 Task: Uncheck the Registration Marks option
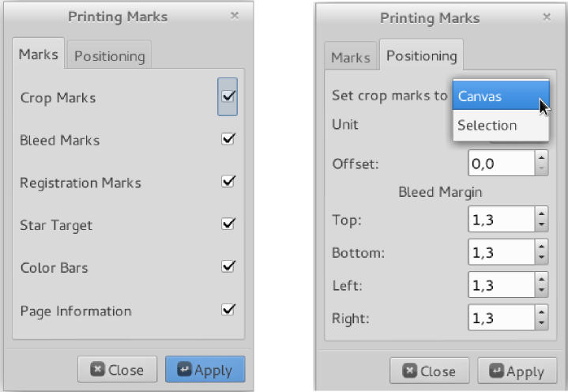pos(228,182)
